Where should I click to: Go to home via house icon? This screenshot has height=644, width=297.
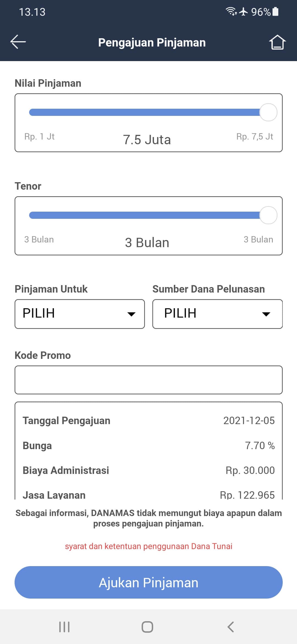(x=277, y=42)
